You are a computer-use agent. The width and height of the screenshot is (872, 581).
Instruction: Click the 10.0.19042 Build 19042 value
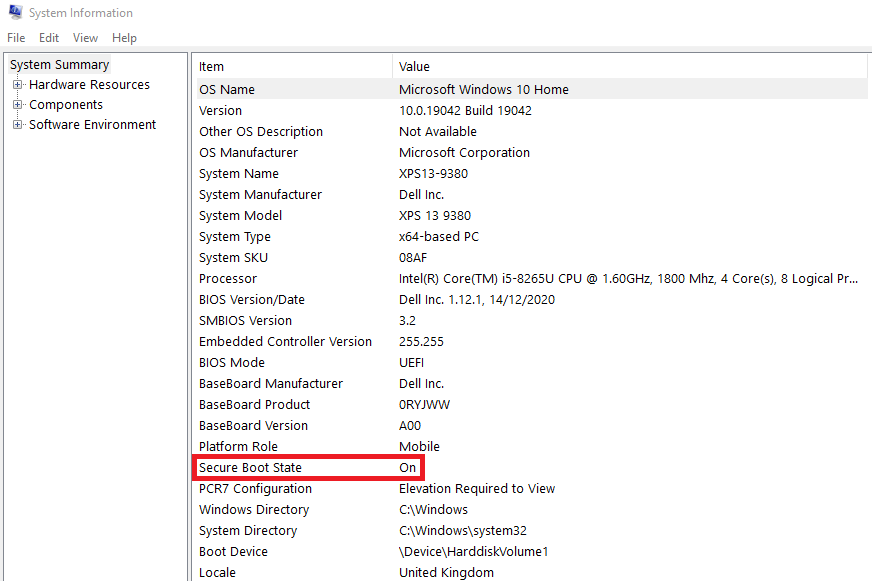(x=465, y=111)
